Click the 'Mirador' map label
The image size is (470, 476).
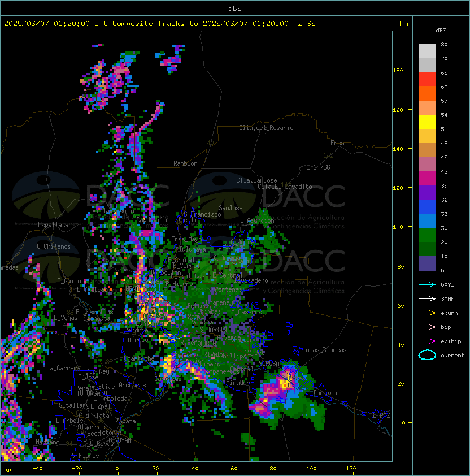(x=238, y=383)
